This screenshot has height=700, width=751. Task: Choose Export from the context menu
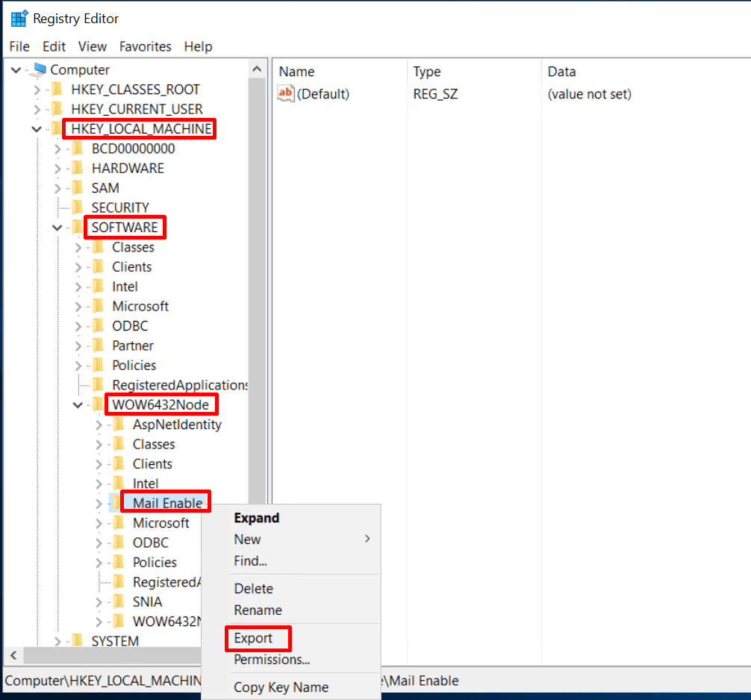pyautogui.click(x=253, y=638)
